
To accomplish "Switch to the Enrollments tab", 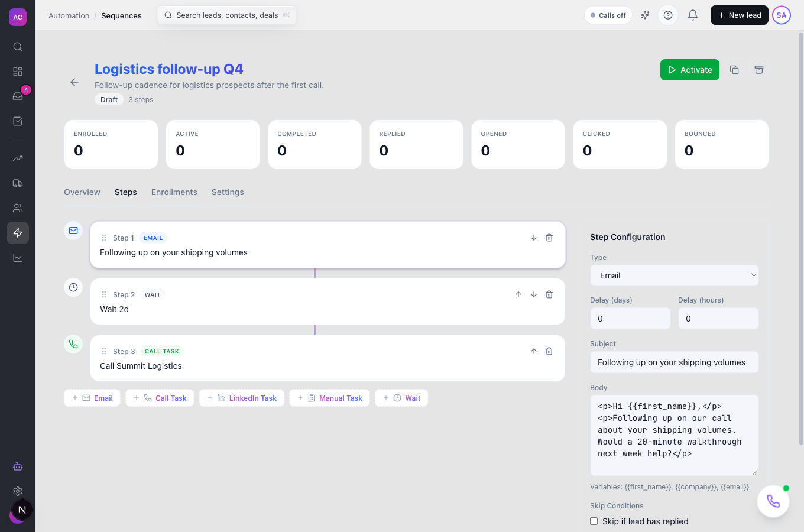I will (x=174, y=192).
